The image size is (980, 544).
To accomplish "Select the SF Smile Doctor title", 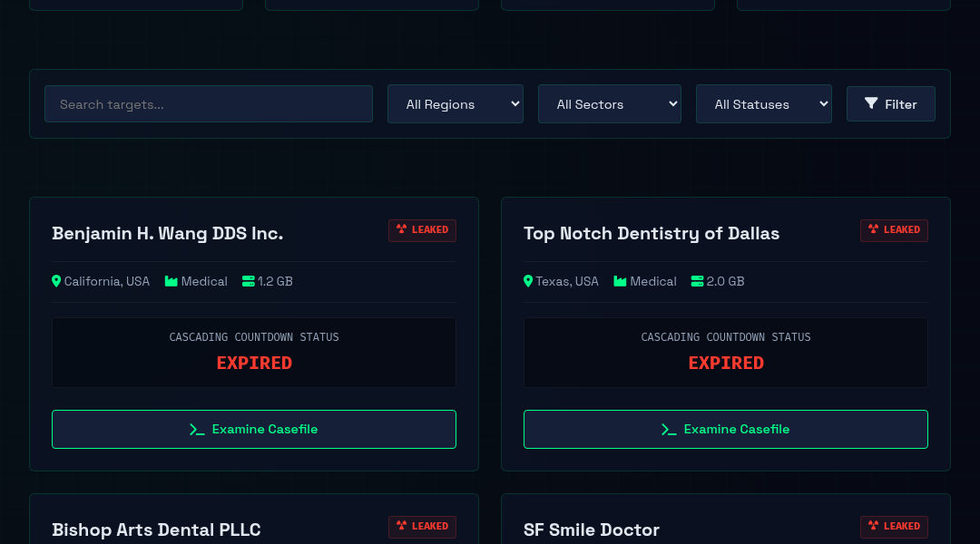I will click(592, 529).
